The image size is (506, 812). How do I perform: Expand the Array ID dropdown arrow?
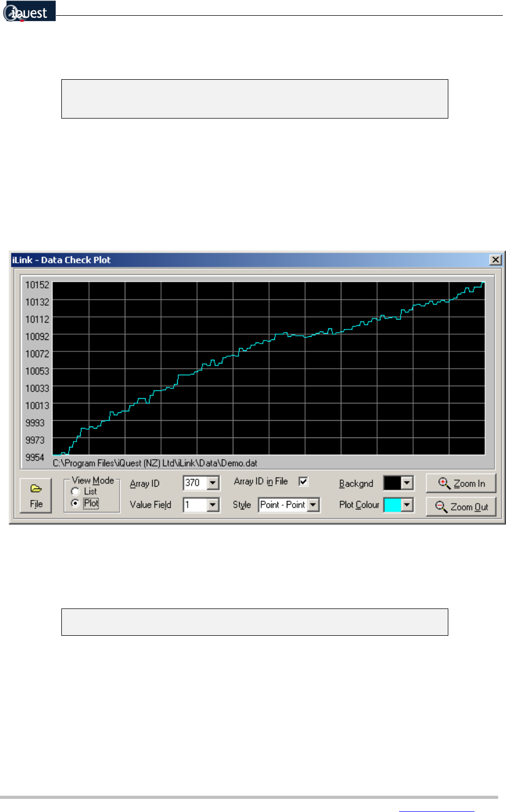click(213, 483)
